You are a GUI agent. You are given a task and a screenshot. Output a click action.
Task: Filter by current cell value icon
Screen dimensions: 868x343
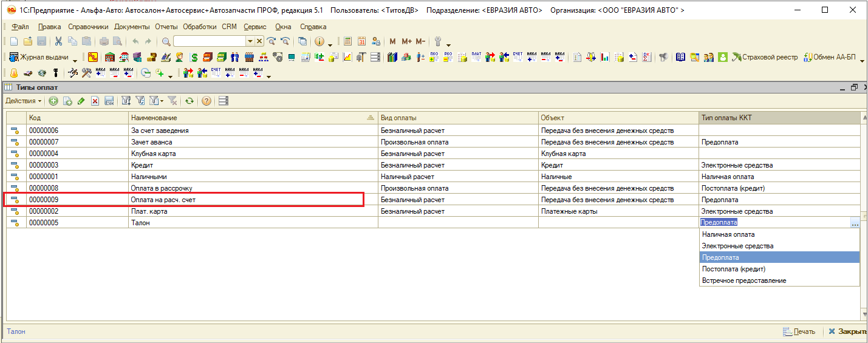[140, 101]
